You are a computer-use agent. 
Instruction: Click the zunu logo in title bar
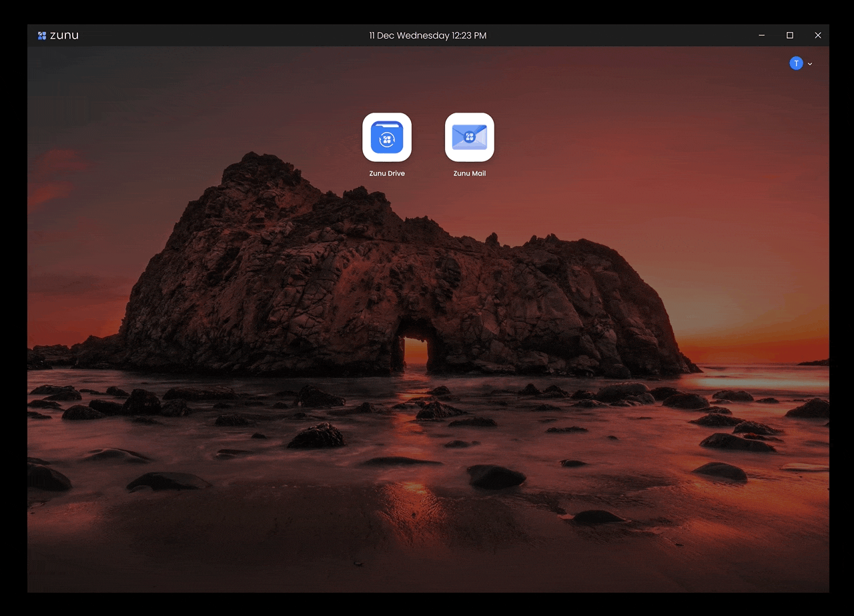tap(42, 35)
